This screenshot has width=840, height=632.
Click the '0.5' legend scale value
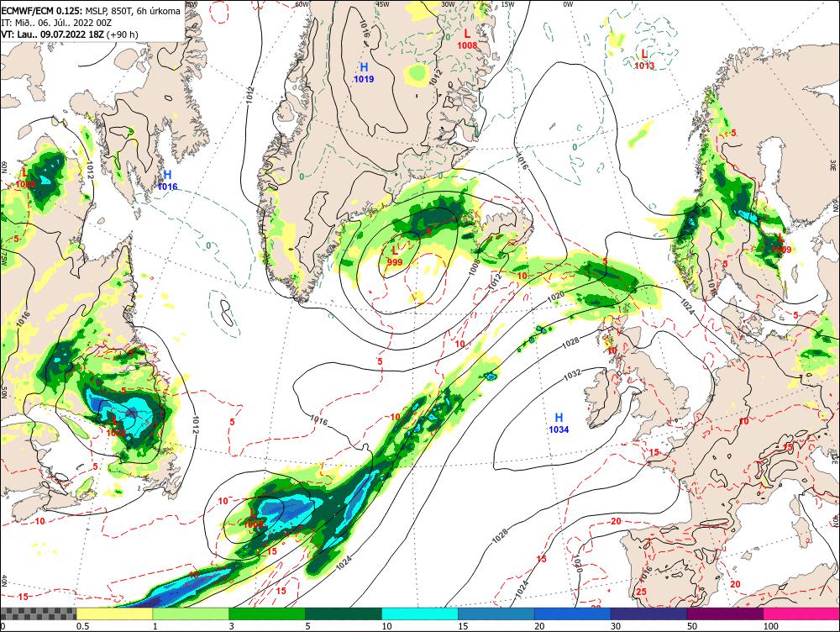[82, 626]
